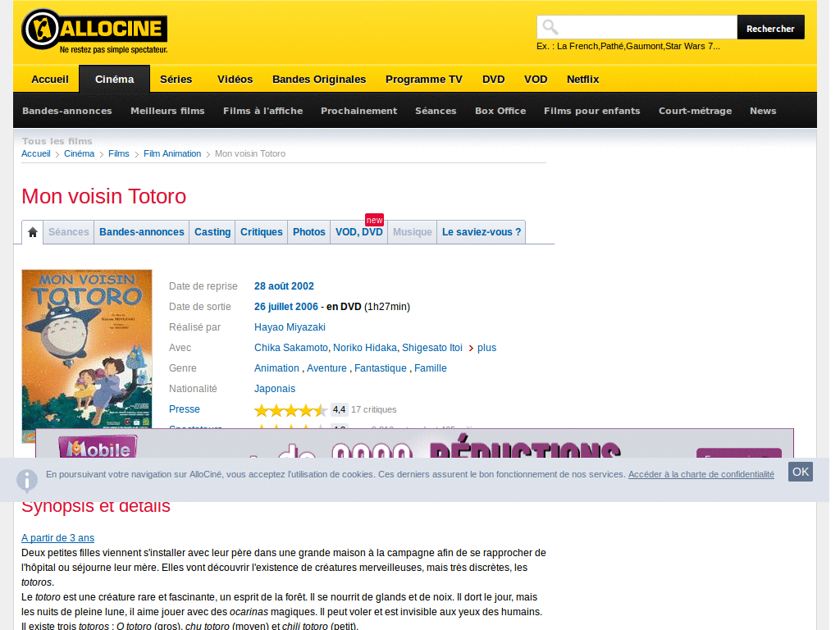The width and height of the screenshot is (840, 630).
Task: Dismiss the cookie banner with OK
Action: pos(800,472)
